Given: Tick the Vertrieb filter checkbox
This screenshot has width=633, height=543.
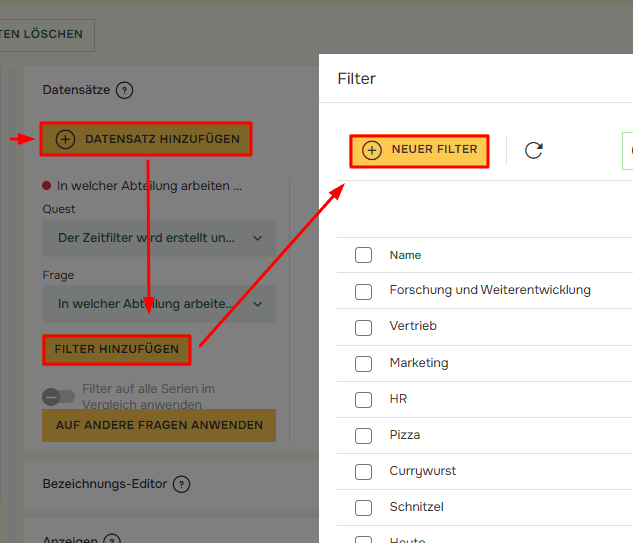Looking at the screenshot, I should click(363, 327).
